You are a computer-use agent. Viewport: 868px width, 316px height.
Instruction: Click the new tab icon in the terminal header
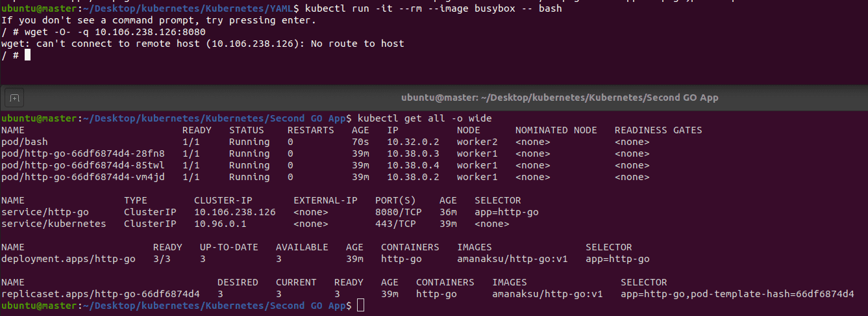click(15, 98)
